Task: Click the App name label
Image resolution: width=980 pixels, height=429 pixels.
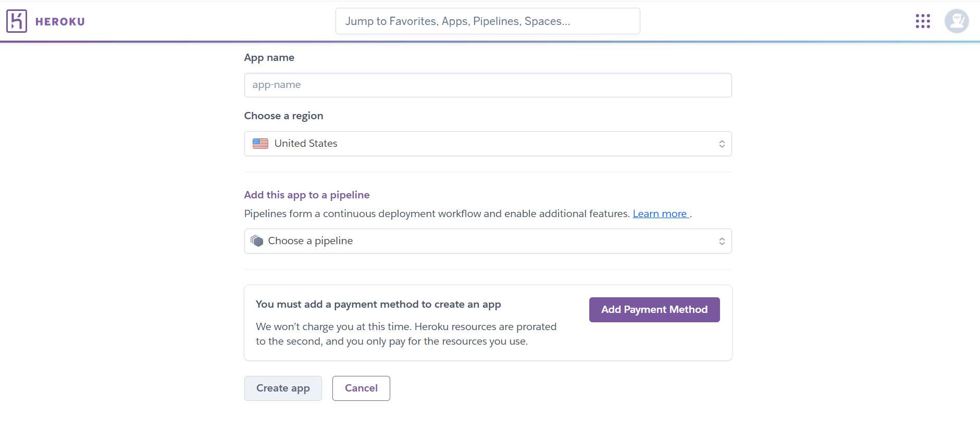Action: [269, 57]
